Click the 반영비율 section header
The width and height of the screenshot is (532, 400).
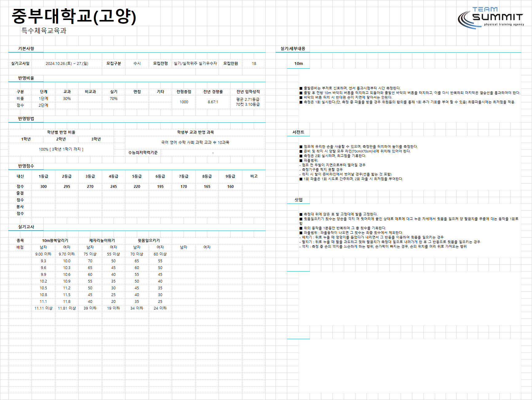26,78
